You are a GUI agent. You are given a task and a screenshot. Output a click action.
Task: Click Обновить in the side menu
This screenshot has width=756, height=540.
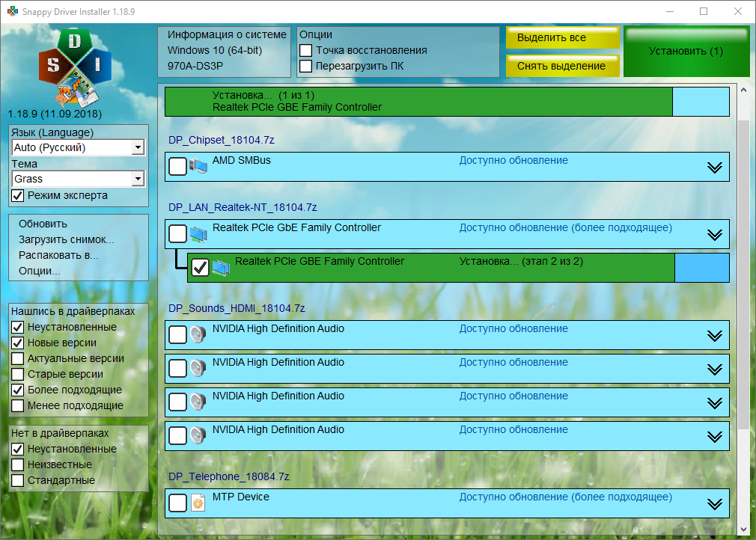(x=43, y=224)
